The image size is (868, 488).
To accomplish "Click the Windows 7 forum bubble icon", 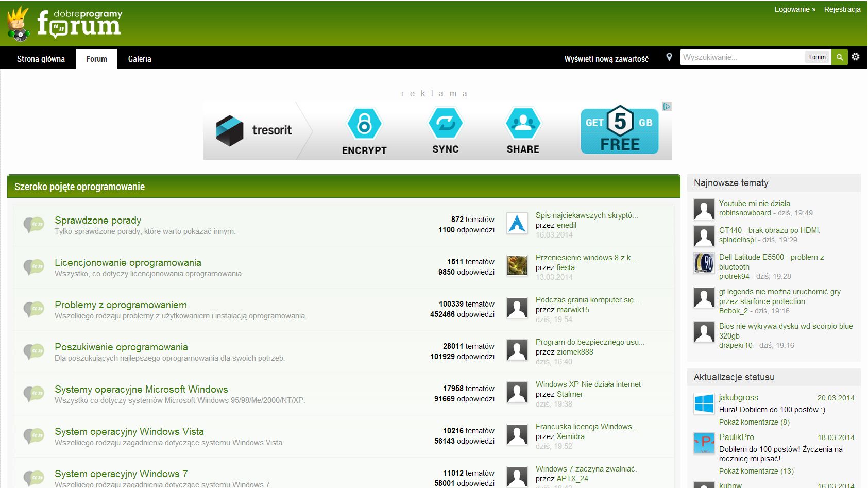I will coord(33,478).
